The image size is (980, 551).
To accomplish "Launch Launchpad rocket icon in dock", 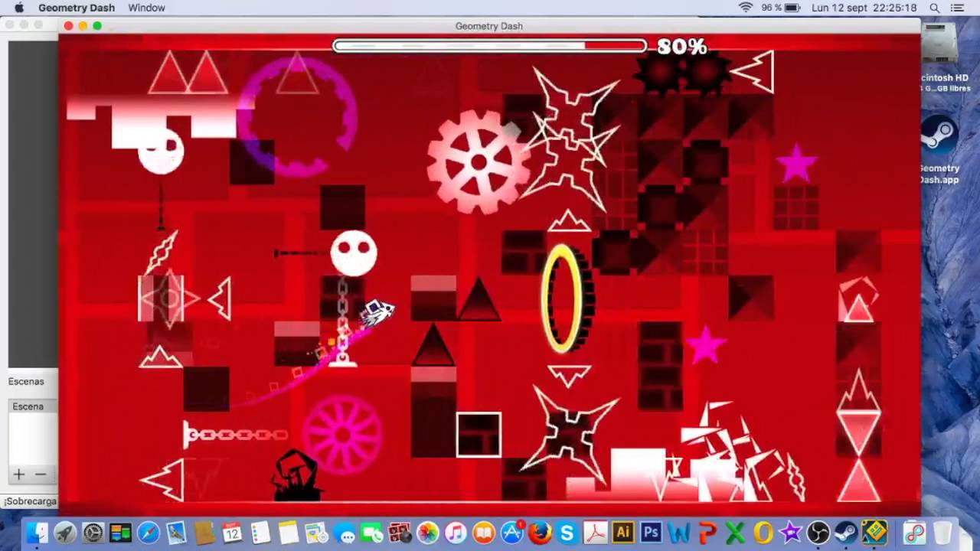I will (x=65, y=533).
